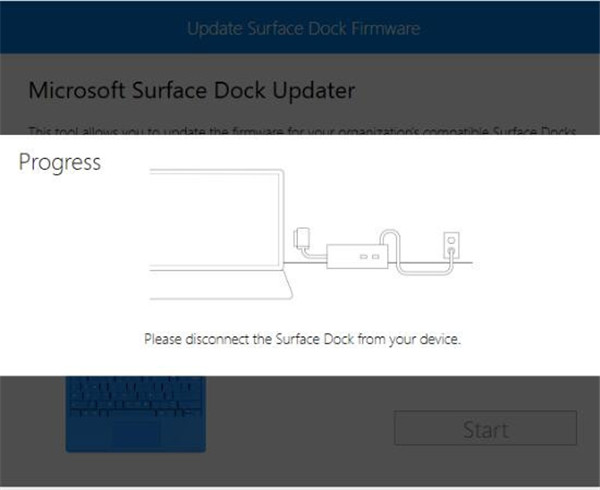Click the wall power outlet icon
Screen dimensions: 600x490
pos(451,245)
